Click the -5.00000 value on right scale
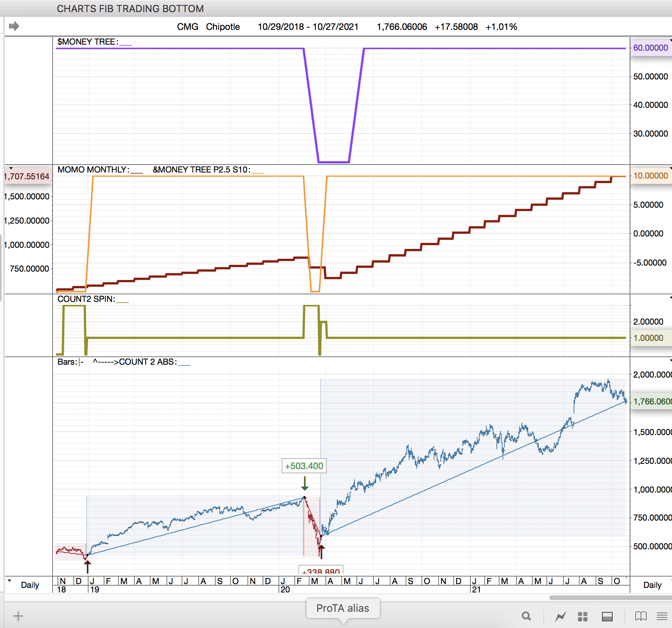 click(650, 263)
